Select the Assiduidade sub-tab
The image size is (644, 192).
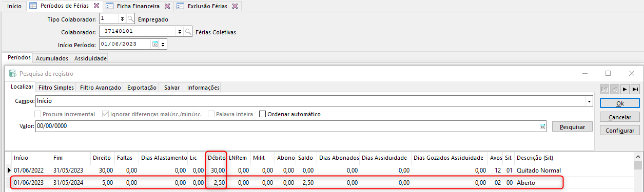click(90, 58)
